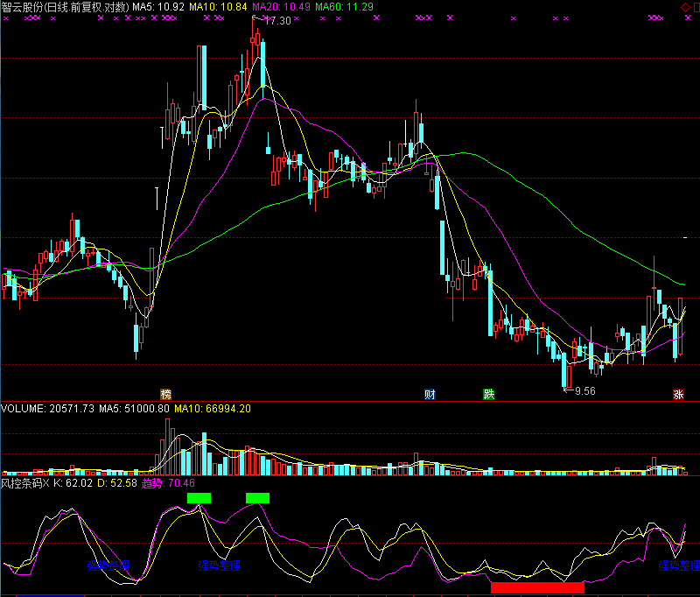This screenshot has height=597, width=700.
Task: Select the VOLUME: 20571.73 indicator label
Action: click(x=48, y=409)
